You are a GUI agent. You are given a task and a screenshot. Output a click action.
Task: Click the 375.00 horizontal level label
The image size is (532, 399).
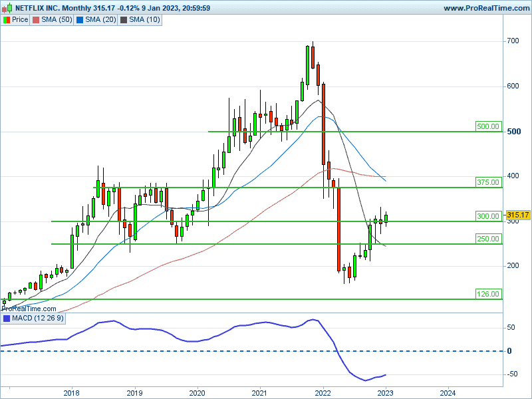(487, 182)
